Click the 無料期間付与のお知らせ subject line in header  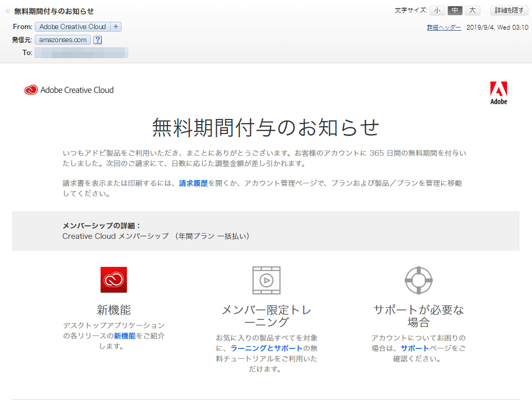[54, 11]
